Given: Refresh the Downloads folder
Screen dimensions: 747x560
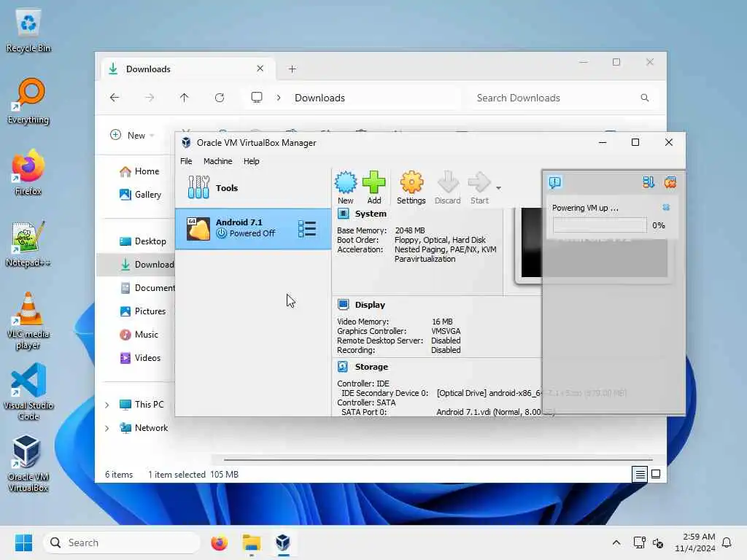Looking at the screenshot, I should 219,98.
